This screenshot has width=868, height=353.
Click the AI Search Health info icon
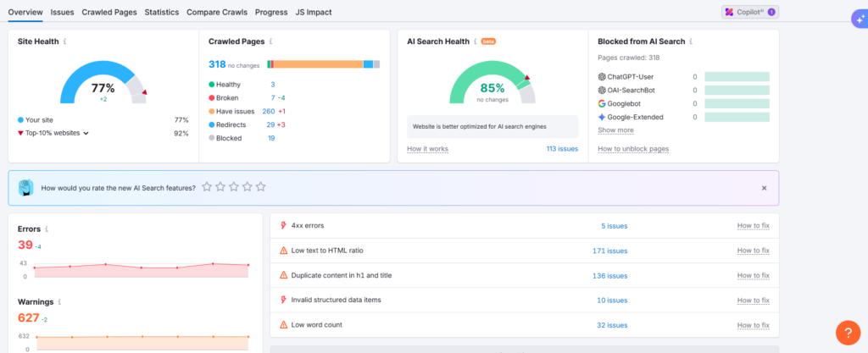[x=476, y=41]
